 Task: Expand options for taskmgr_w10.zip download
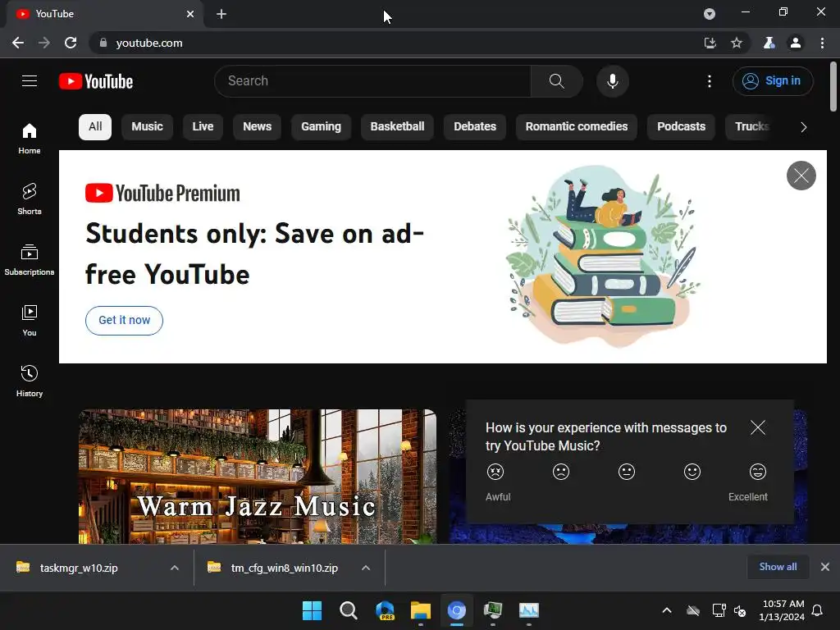pyautogui.click(x=175, y=568)
